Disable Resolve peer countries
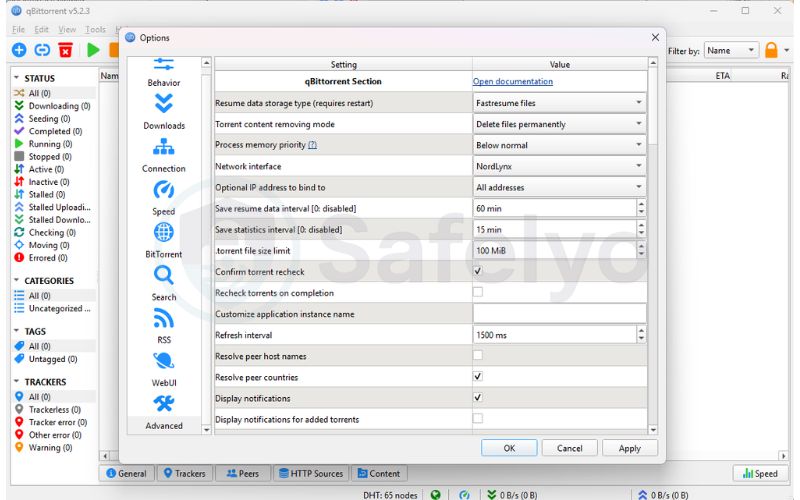Image resolution: width=800 pixels, height=500 pixels. (x=478, y=377)
